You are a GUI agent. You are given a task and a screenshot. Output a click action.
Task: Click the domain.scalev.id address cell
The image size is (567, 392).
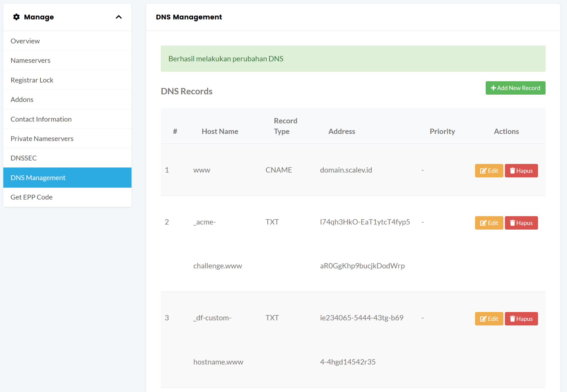click(346, 170)
